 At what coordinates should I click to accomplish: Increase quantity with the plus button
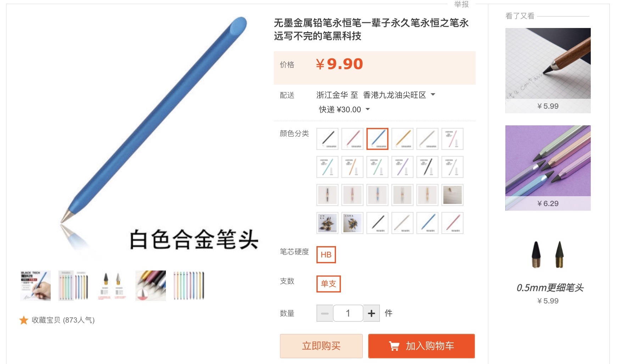point(371,313)
